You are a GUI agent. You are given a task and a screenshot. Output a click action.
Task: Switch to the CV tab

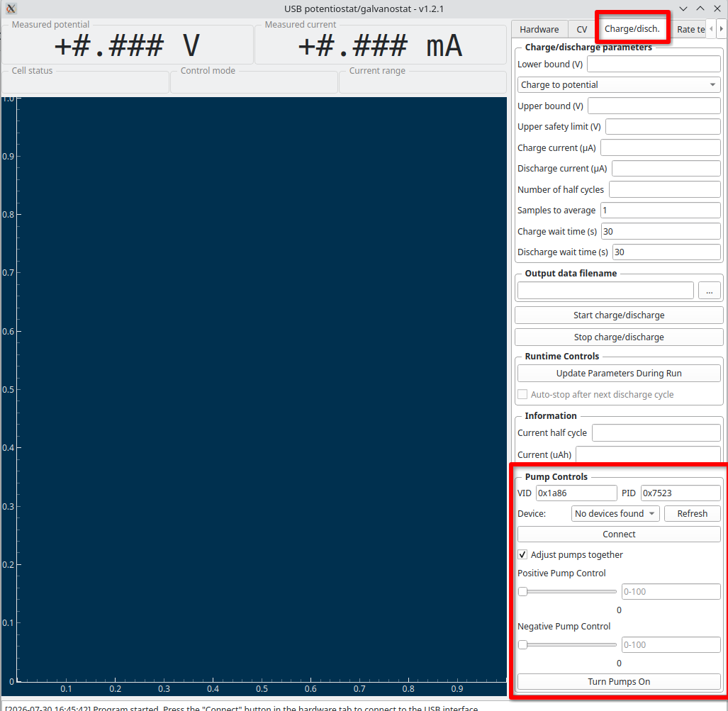(581, 29)
